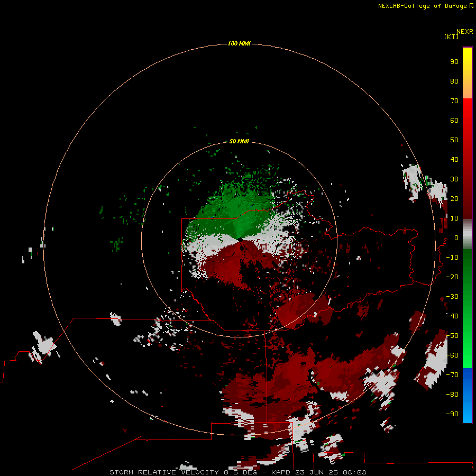Click the 80 value on velocity scale

(454, 81)
